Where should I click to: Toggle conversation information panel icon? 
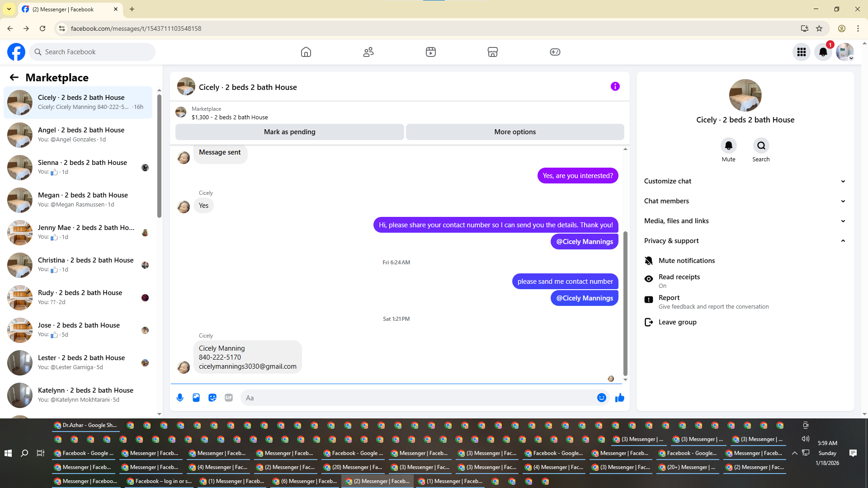(x=615, y=86)
